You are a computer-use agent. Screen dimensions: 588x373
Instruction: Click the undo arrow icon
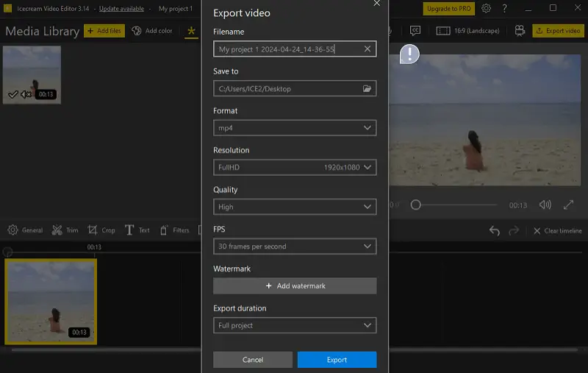[x=494, y=230]
